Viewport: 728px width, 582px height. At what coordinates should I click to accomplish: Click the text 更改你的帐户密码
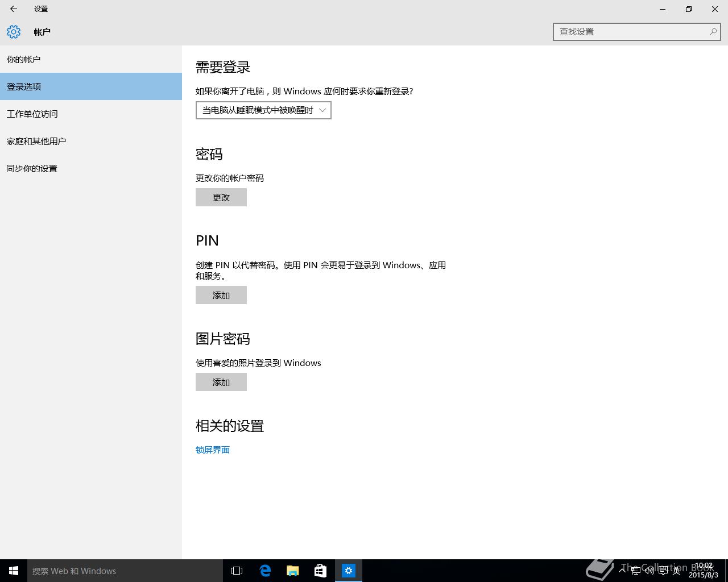tap(230, 178)
